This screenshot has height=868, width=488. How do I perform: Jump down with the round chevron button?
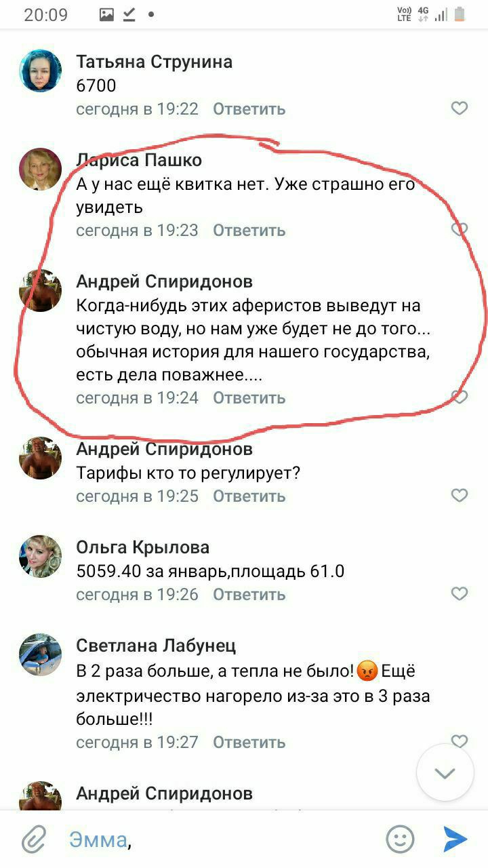tap(445, 772)
